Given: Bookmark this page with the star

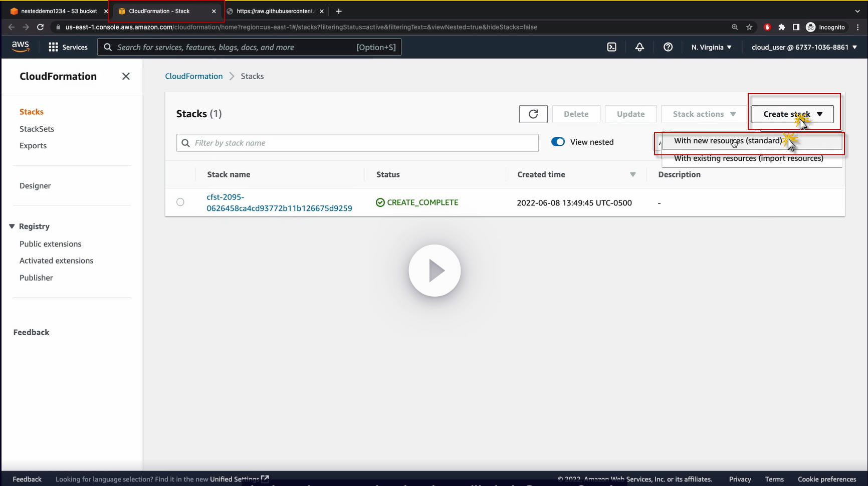Looking at the screenshot, I should (x=749, y=27).
